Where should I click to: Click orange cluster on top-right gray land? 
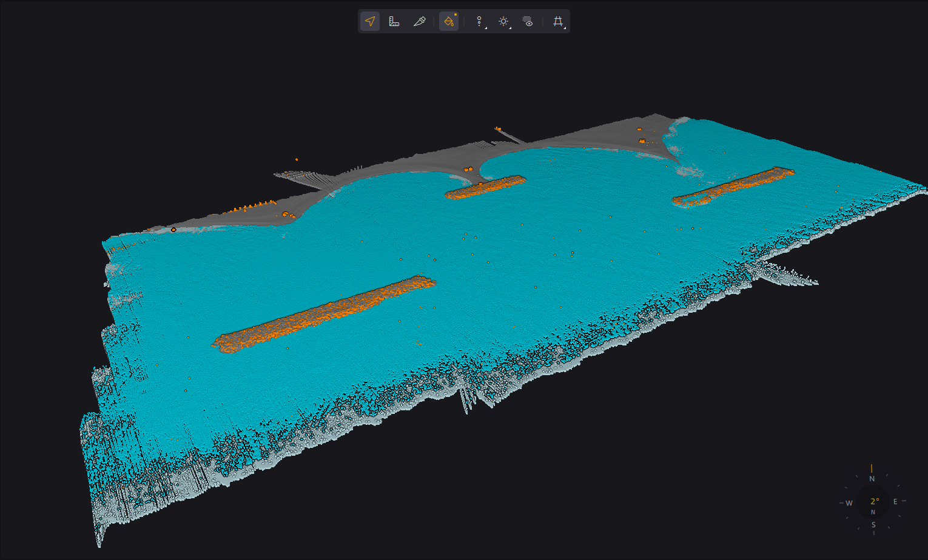[x=642, y=141]
